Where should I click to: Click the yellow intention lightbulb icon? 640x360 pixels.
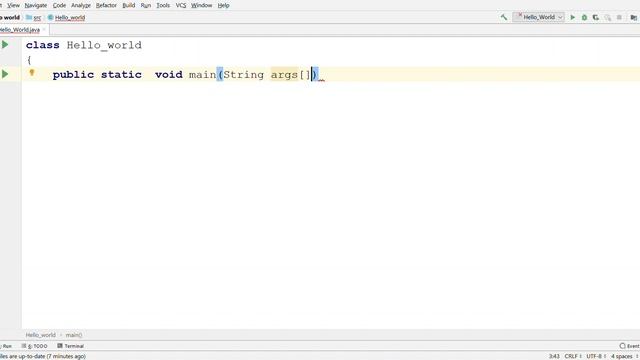click(x=32, y=73)
